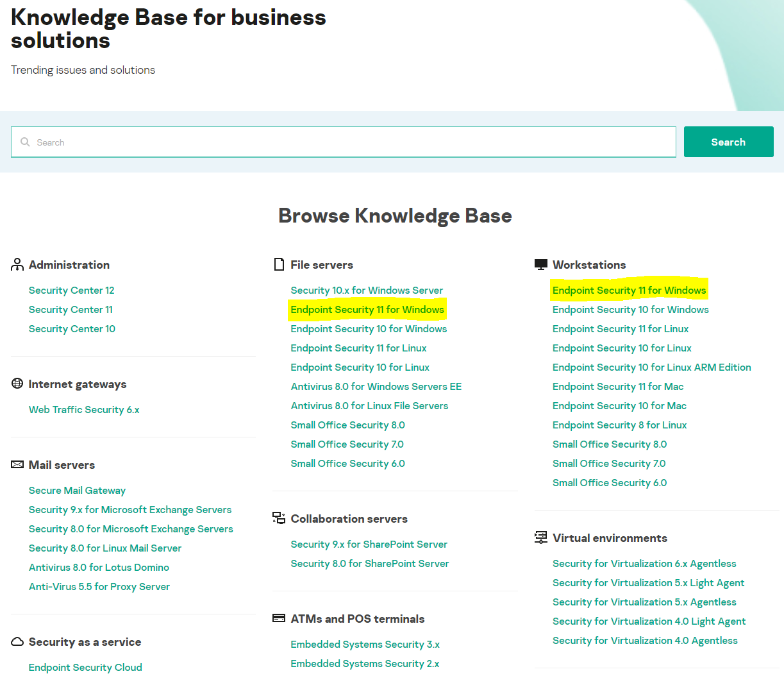Open Secure Mail Gateway link

coord(77,491)
